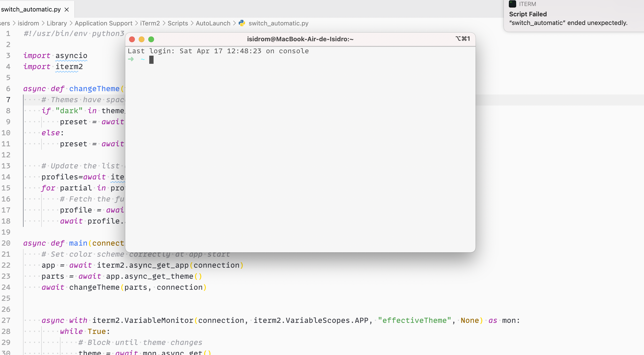Open the Library breadcrumb segment
This screenshot has width=644, height=355.
(x=57, y=23)
